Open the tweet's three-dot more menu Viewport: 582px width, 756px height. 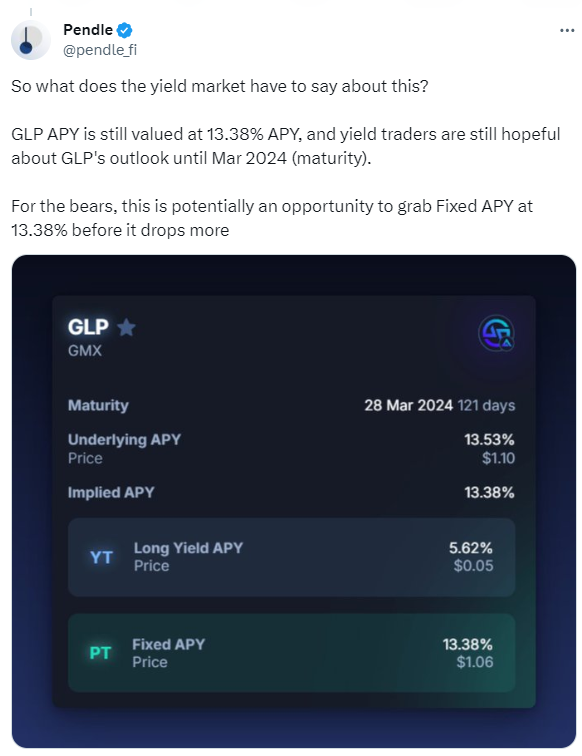coord(567,30)
